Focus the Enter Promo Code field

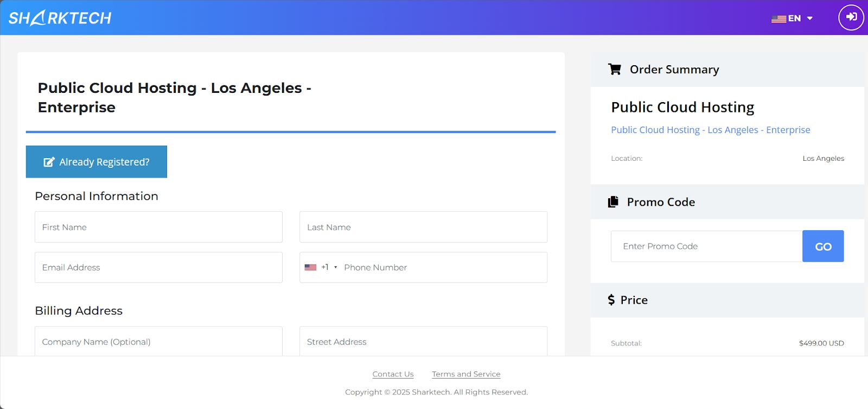click(x=706, y=246)
